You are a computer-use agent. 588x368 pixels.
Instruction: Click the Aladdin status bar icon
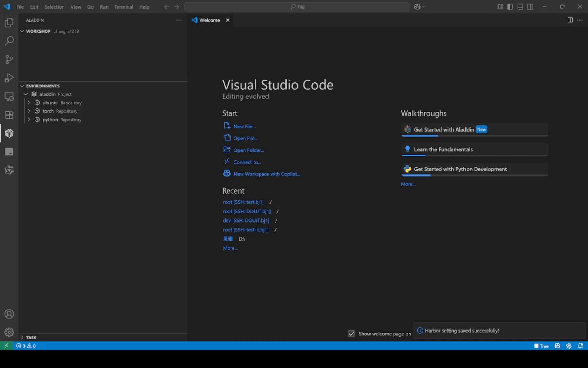tap(569, 346)
